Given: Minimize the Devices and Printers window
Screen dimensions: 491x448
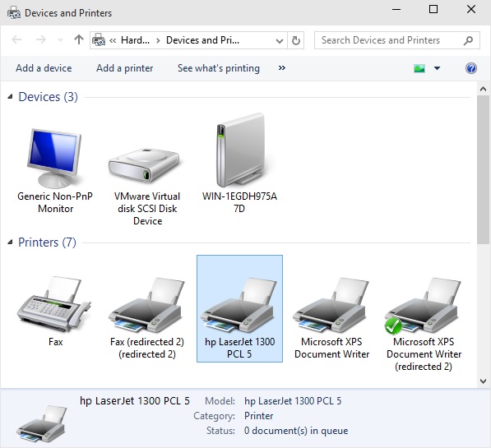Looking at the screenshot, I should pyautogui.click(x=396, y=9).
